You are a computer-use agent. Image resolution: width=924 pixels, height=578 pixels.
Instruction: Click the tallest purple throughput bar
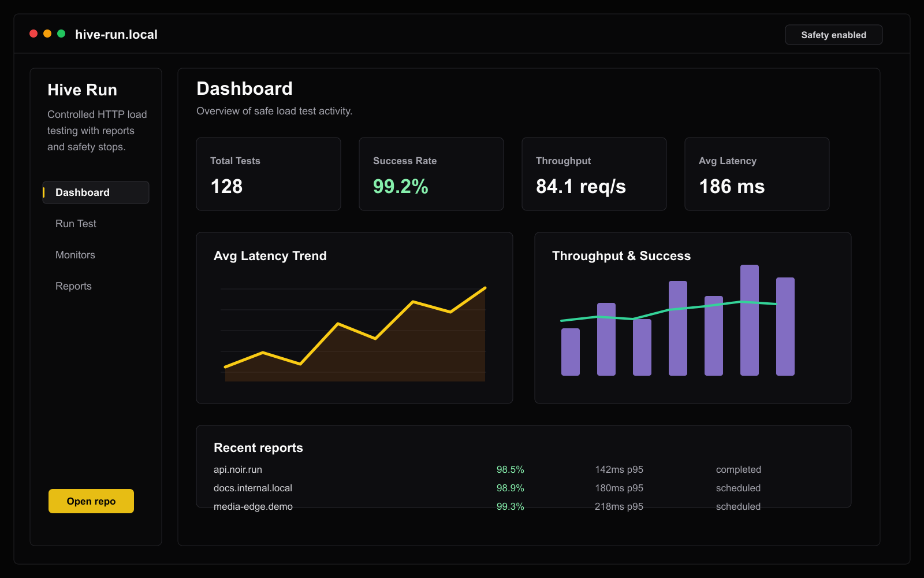750,320
